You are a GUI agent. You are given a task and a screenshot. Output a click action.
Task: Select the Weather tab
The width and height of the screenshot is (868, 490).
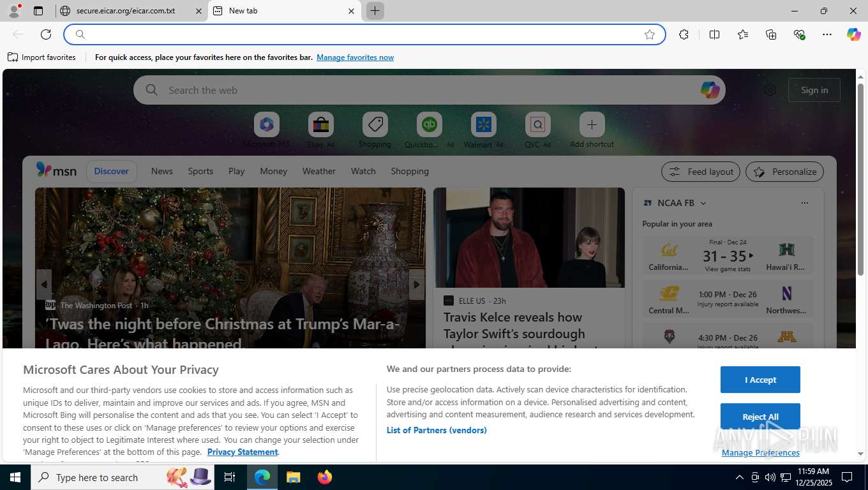[318, 171]
